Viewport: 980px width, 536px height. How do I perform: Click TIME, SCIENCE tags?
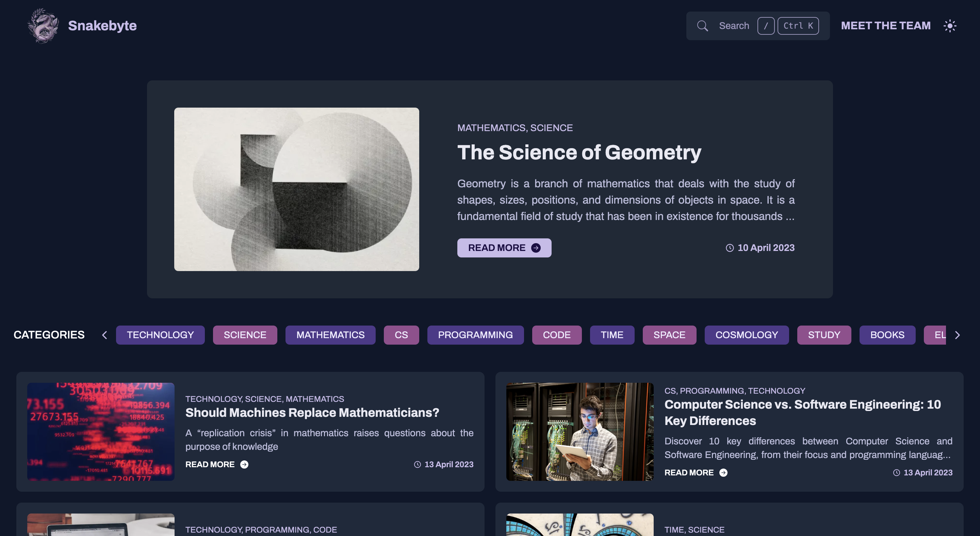point(694,530)
